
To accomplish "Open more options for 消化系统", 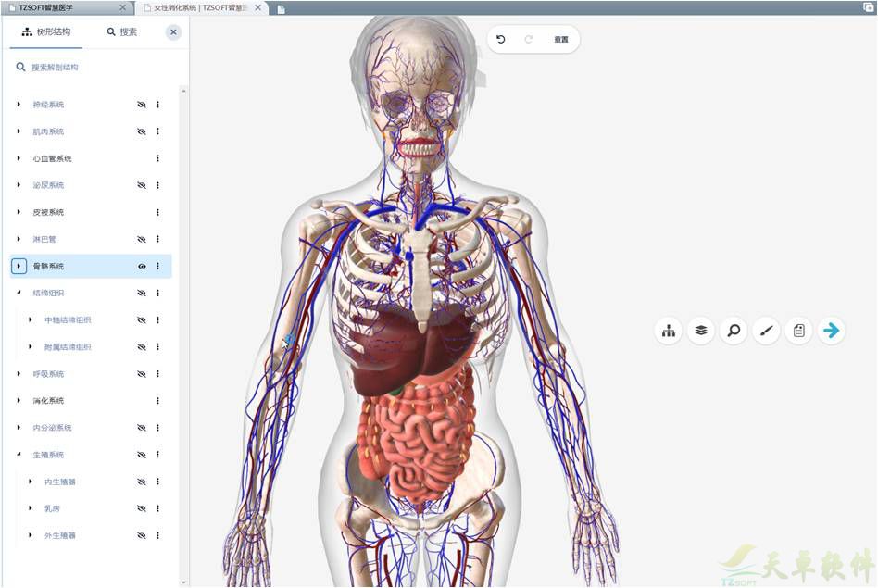I will [157, 401].
